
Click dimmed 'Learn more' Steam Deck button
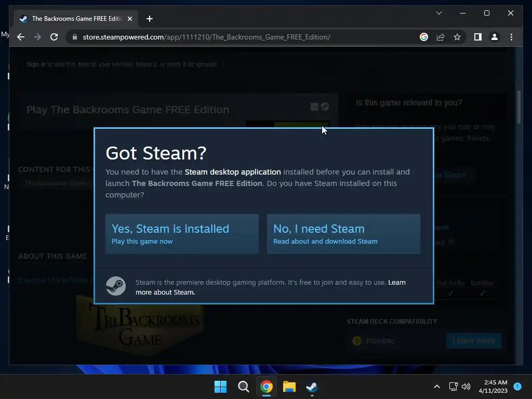pyautogui.click(x=474, y=341)
